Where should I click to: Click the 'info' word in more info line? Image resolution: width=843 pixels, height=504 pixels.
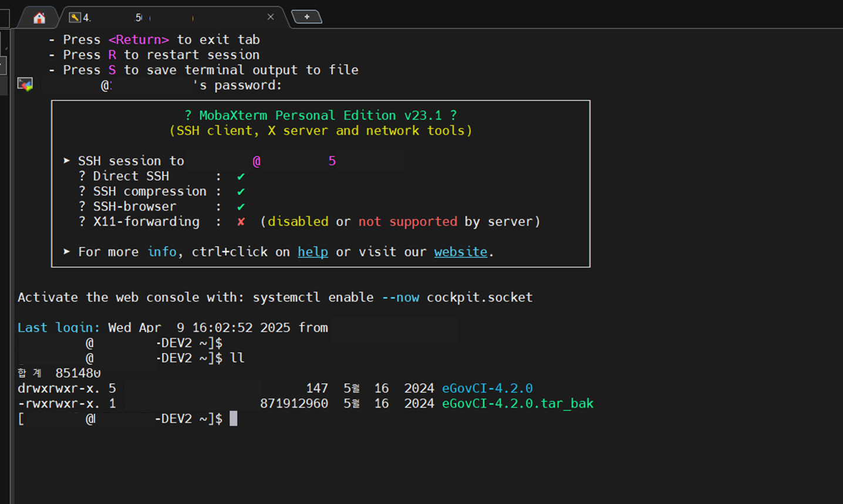tap(162, 252)
